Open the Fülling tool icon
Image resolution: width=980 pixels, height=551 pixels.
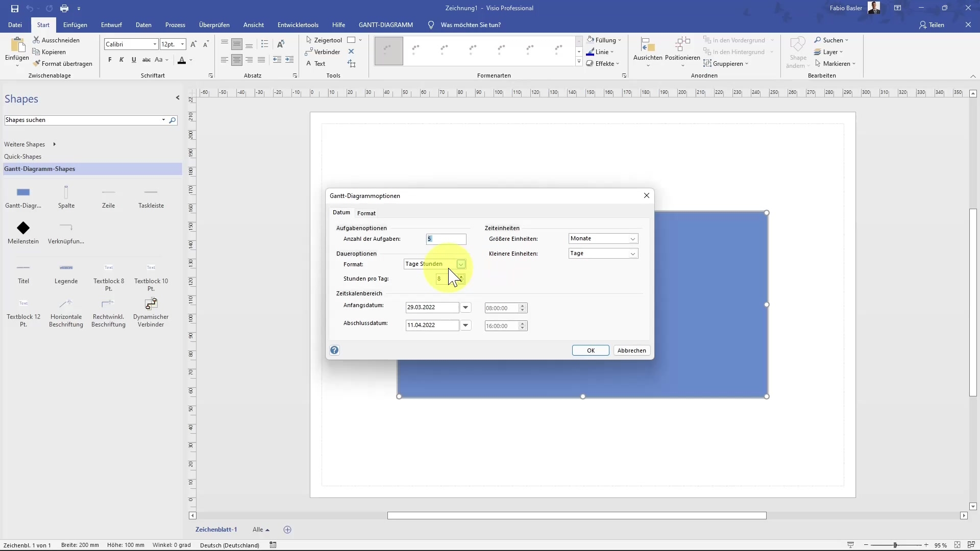click(x=591, y=40)
